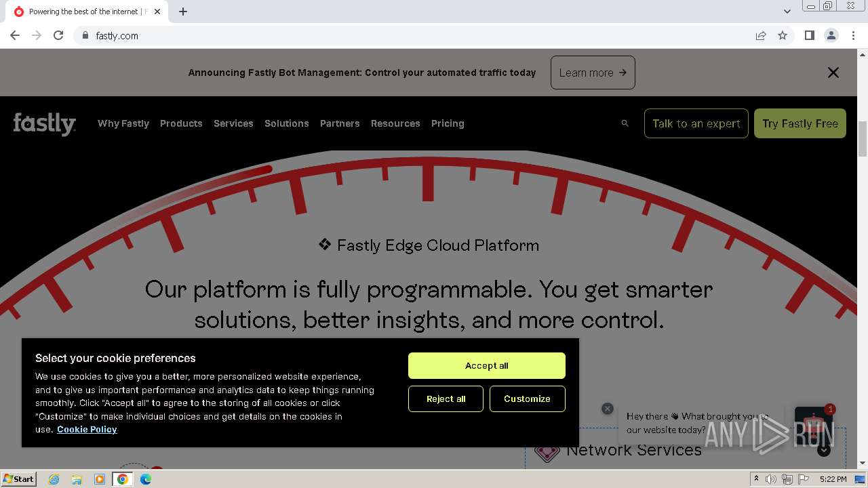Open the site search magnifier
The width and height of the screenshot is (868, 488).
pyautogui.click(x=625, y=123)
